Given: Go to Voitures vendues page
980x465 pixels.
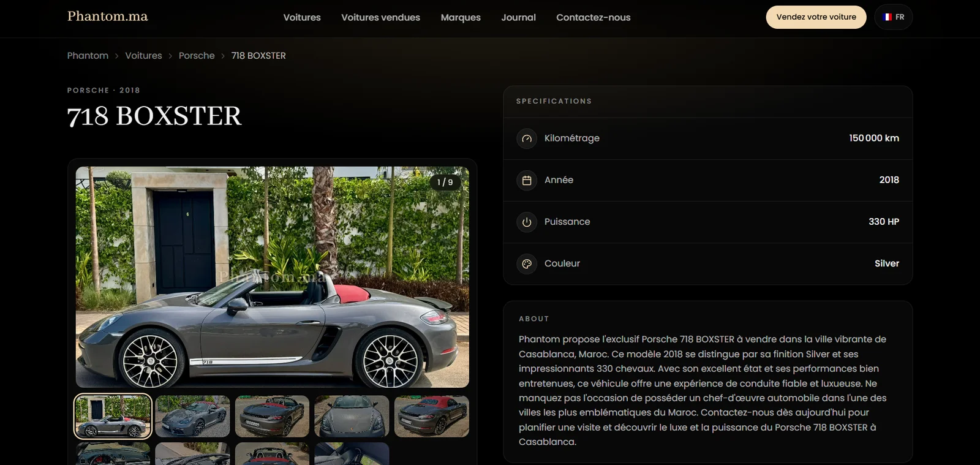Looking at the screenshot, I should 380,17.
